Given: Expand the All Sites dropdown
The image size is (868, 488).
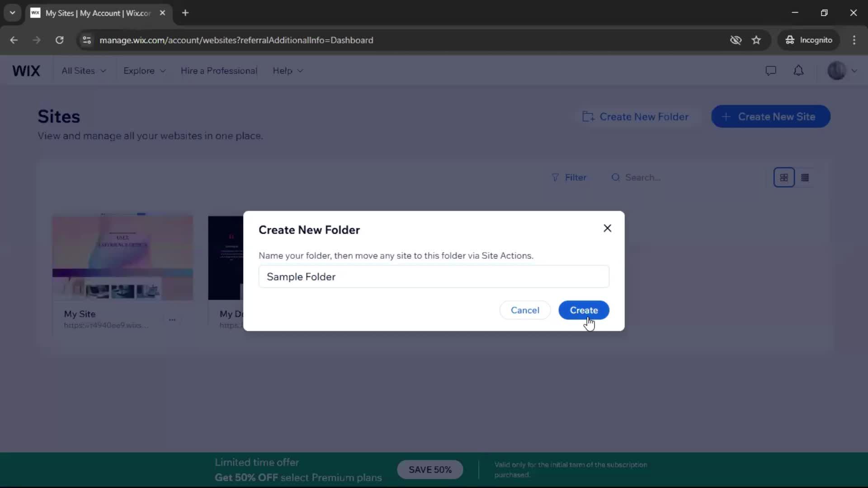Looking at the screenshot, I should coord(84,71).
